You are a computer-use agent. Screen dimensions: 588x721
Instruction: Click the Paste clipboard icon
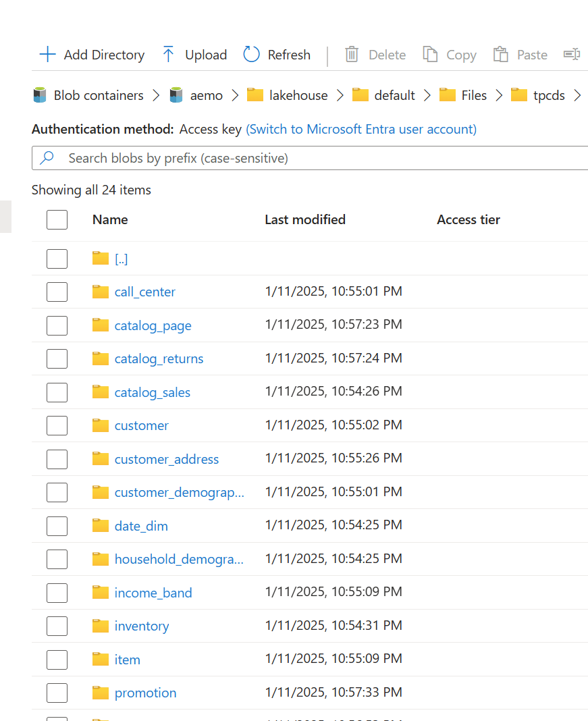click(x=501, y=54)
